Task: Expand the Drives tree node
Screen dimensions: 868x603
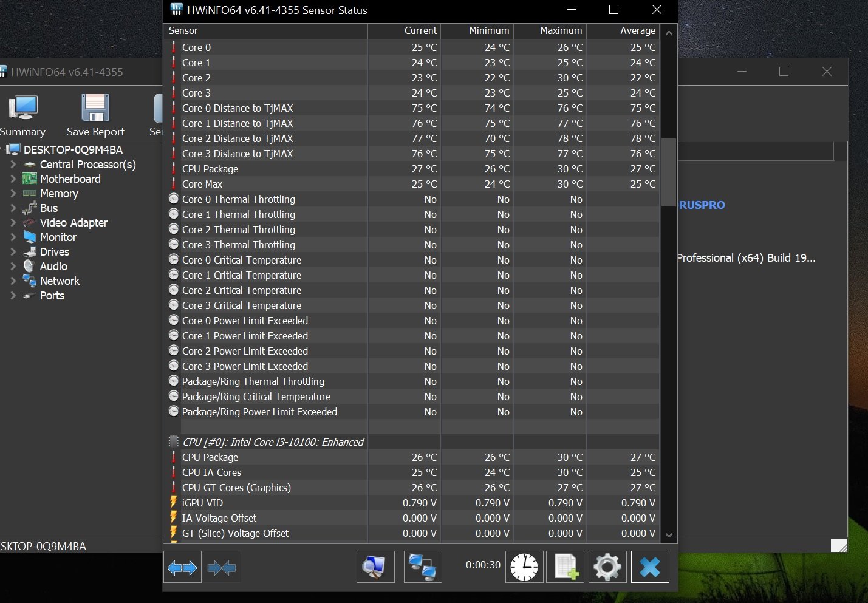Action: coord(13,252)
